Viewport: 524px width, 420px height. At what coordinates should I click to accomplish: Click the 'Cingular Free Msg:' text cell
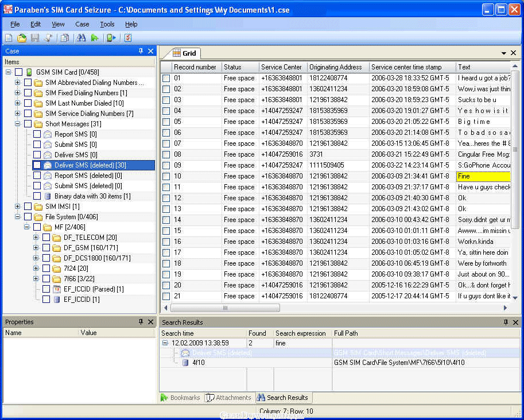[x=484, y=154]
